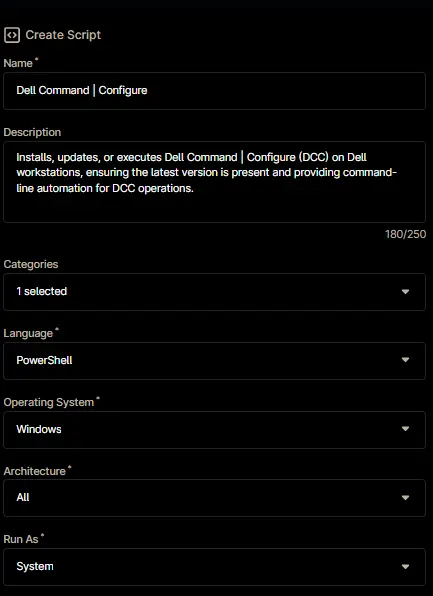The width and height of the screenshot is (433, 596).
Task: Expand the Architecture dropdown set to All
Action: coord(214,498)
